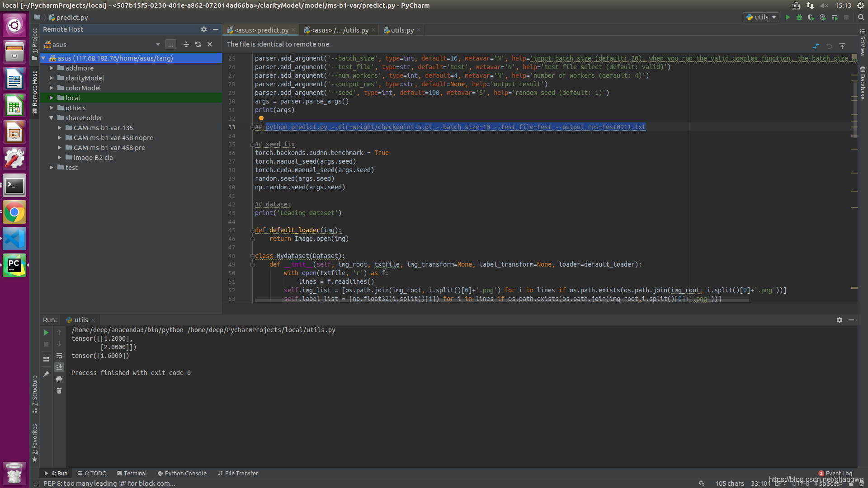The width and height of the screenshot is (868, 488).
Task: Expand the others folder
Action: 52,108
